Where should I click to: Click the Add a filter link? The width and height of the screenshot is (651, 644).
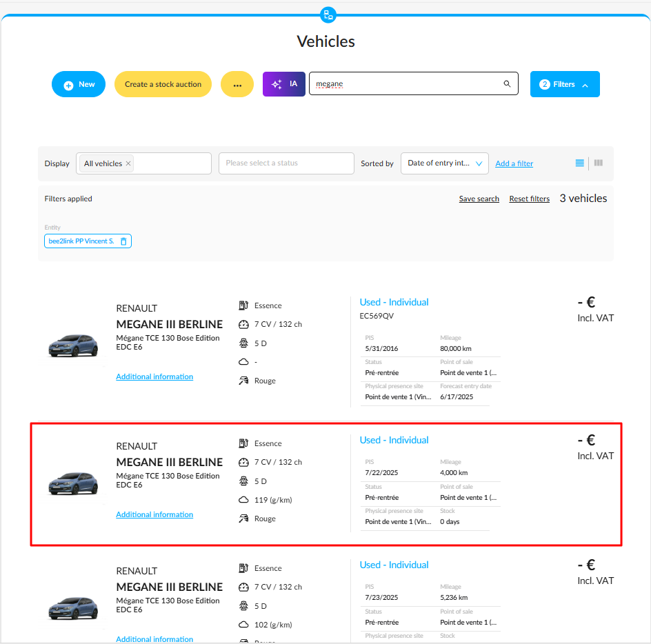point(514,163)
